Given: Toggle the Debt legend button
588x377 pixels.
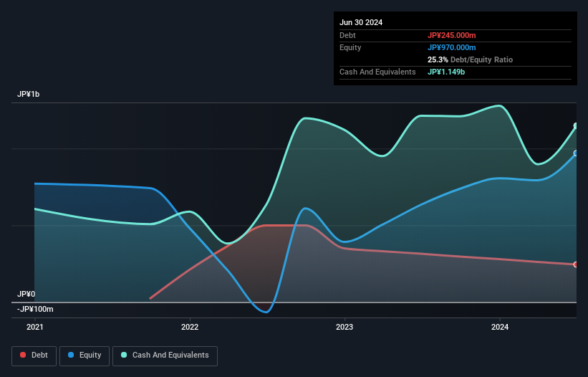Looking at the screenshot, I should click(34, 355).
